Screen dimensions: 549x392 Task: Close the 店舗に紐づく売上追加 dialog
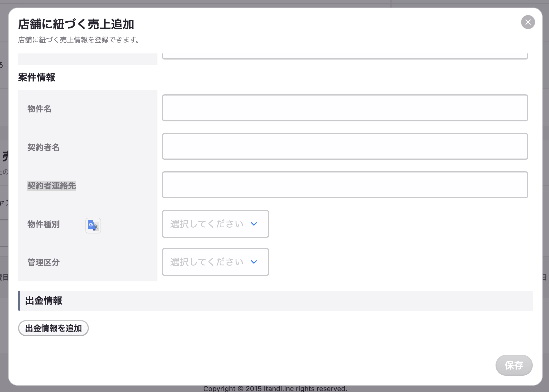tap(528, 22)
